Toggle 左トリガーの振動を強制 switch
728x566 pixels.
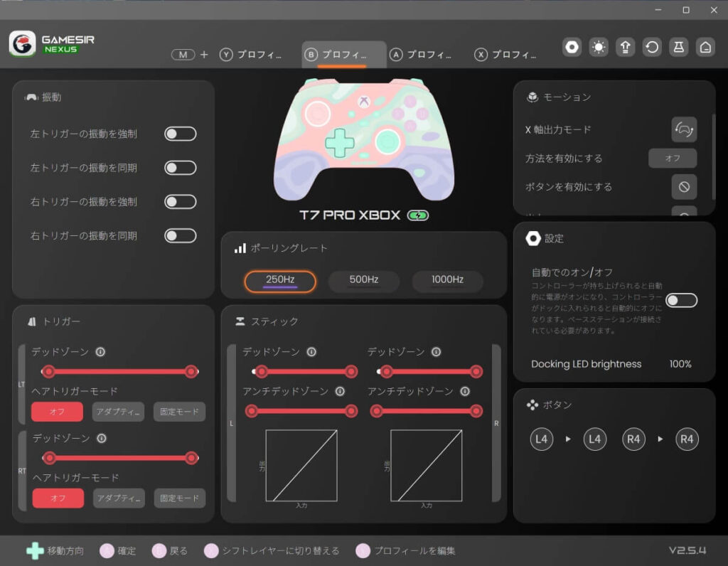point(180,134)
